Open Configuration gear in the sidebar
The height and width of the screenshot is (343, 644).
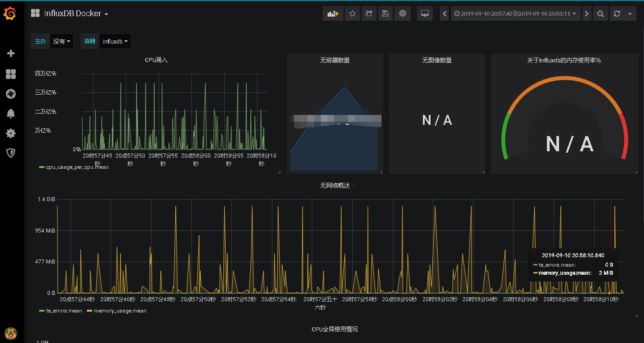pos(11,133)
